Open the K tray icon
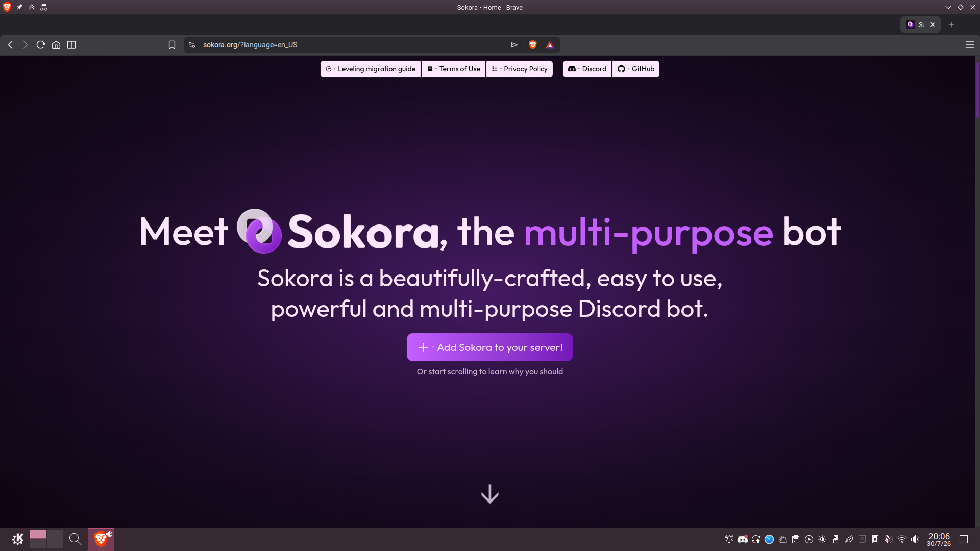The image size is (980, 551). coord(875,539)
